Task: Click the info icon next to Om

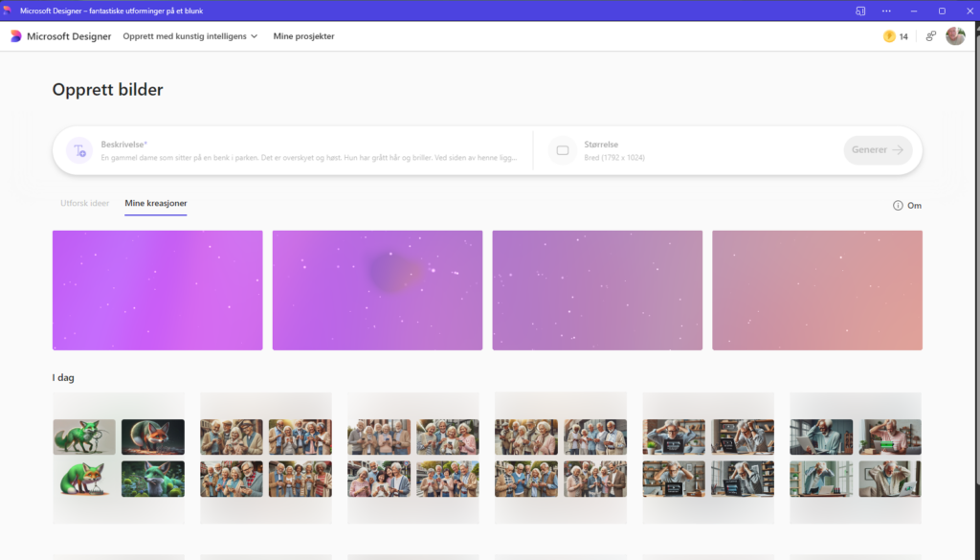Action: (x=898, y=205)
